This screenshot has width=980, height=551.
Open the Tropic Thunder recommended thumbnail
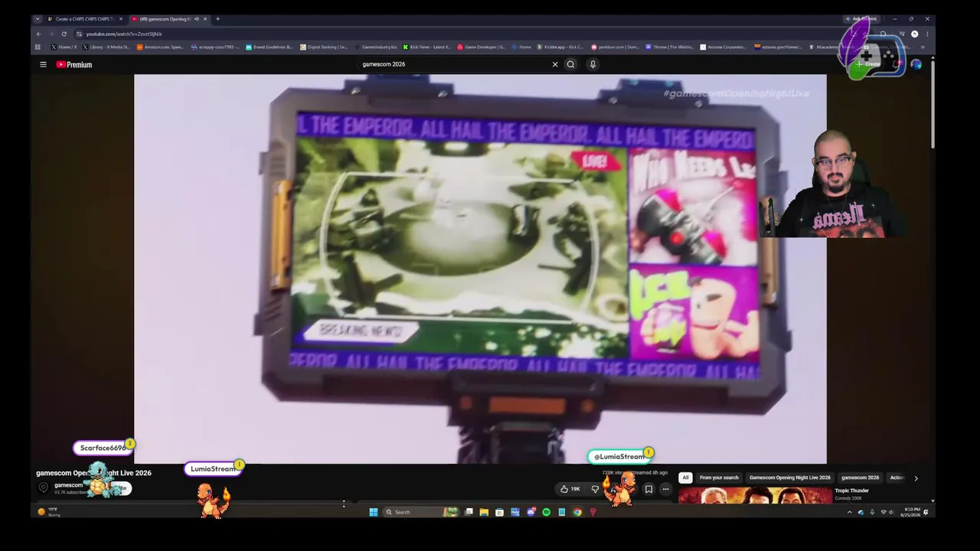coord(755,495)
